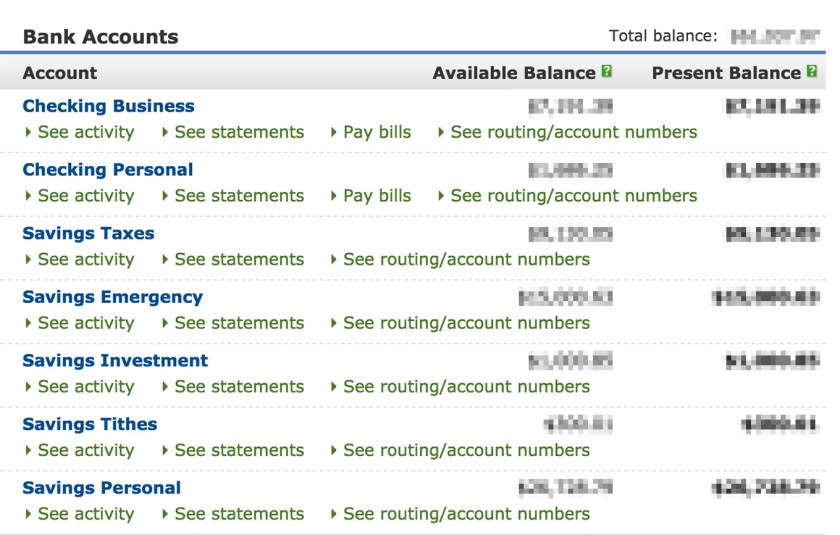See statements for Savings Tithes
Image resolution: width=840 pixels, height=535 pixels.
238,450
